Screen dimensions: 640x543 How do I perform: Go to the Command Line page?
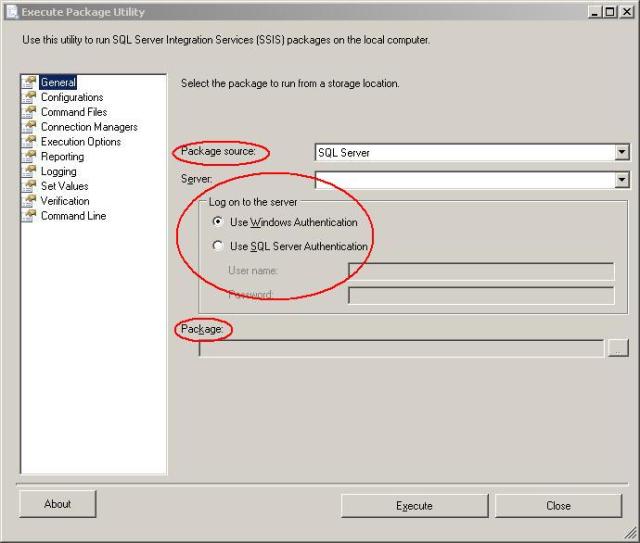(x=73, y=216)
